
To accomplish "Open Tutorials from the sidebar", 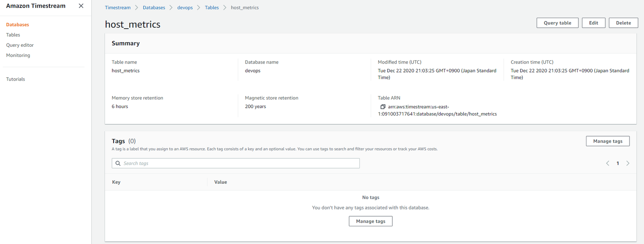I will tap(15, 79).
